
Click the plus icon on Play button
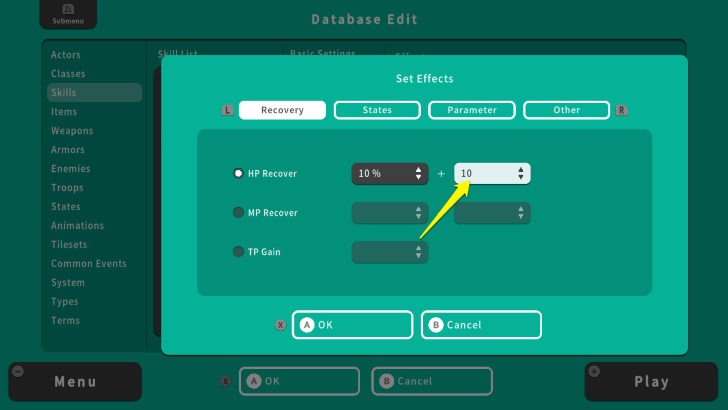point(594,371)
